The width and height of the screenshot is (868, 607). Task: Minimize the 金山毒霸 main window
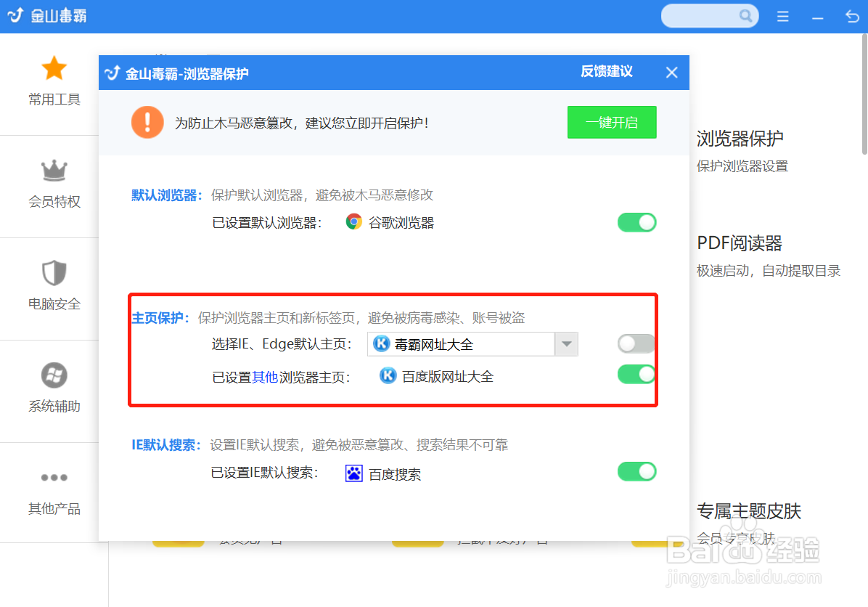pyautogui.click(x=818, y=18)
